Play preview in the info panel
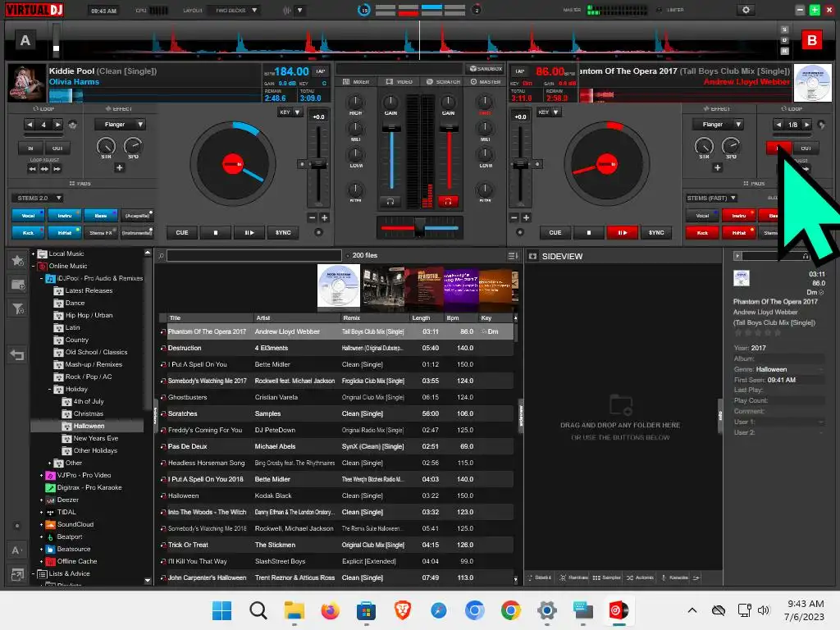840x630 pixels. click(737, 256)
